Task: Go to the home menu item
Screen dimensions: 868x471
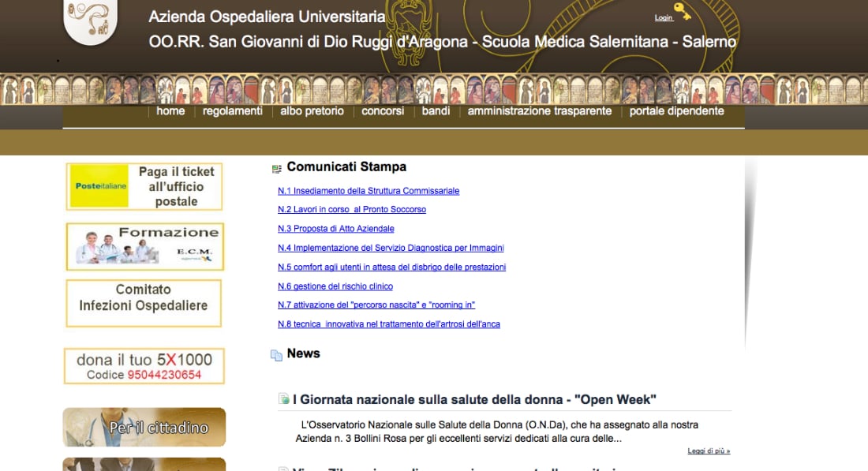Action: pyautogui.click(x=170, y=111)
